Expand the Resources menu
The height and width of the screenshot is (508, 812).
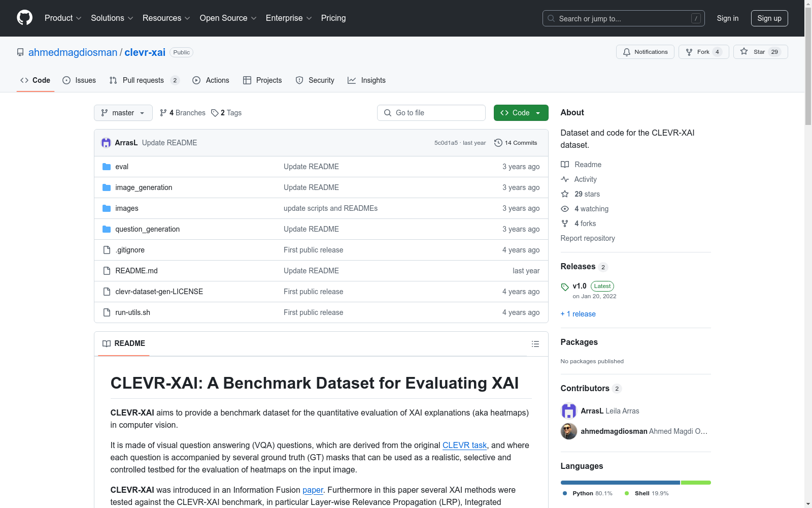pyautogui.click(x=166, y=18)
